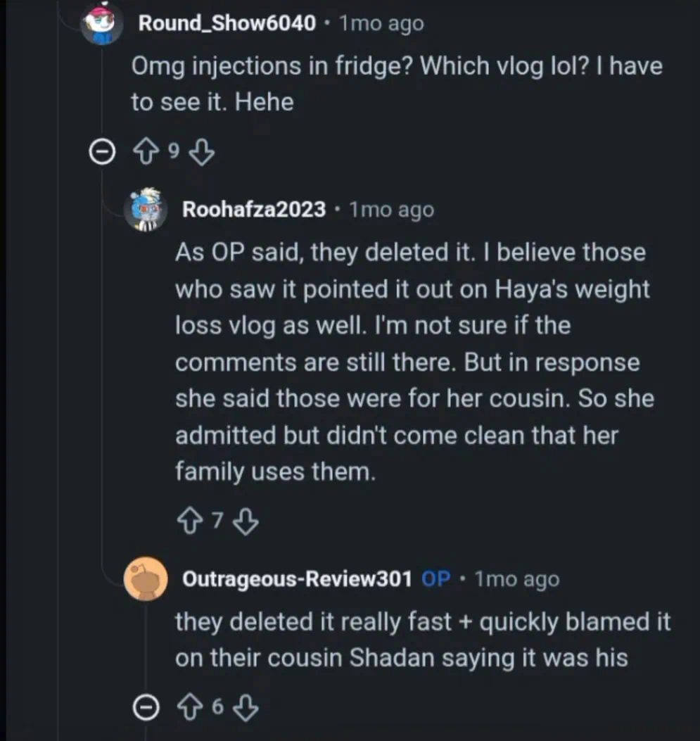
Task: Collapse Round_Show6040's comment thread
Action: click(x=103, y=152)
